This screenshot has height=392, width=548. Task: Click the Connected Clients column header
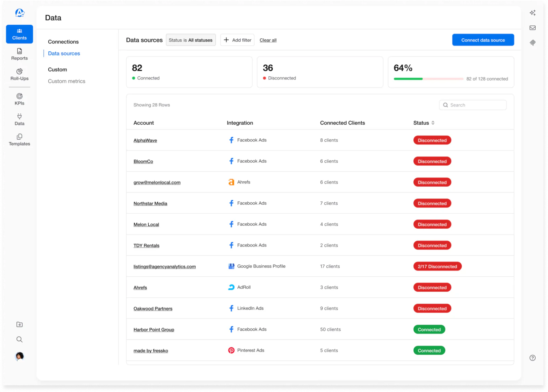pos(342,123)
